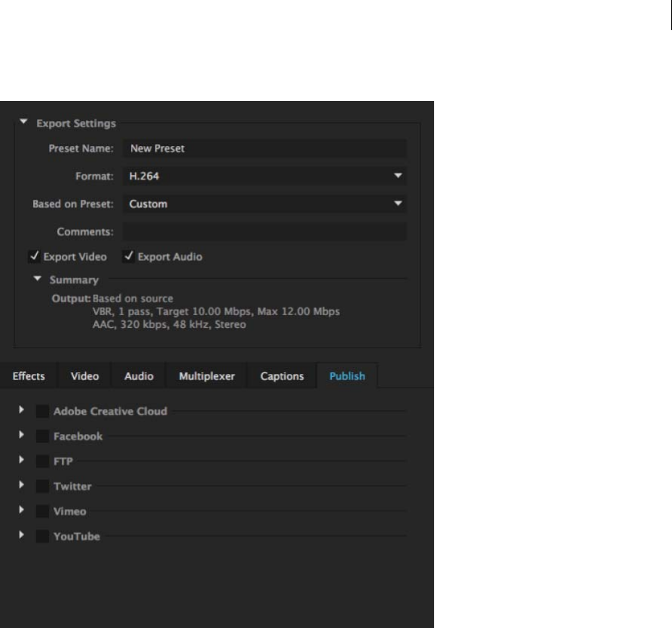
Task: Enable the Twitter publish checkbox
Action: tap(42, 486)
